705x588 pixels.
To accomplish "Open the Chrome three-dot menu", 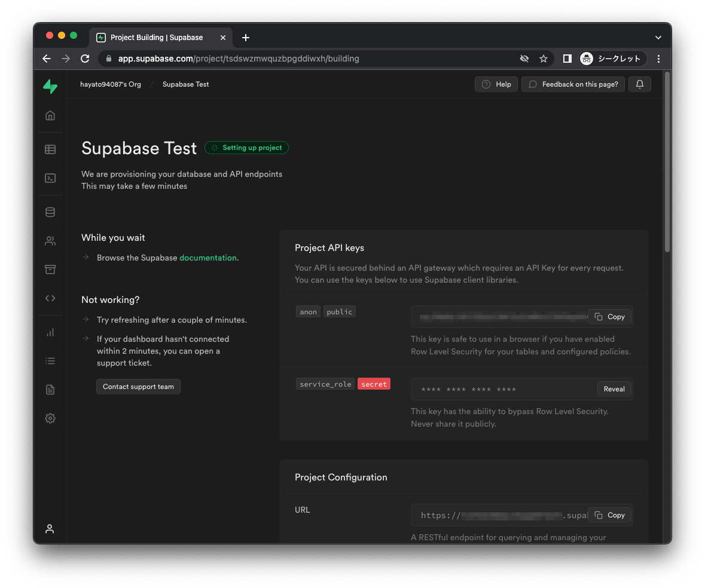I will [x=658, y=59].
